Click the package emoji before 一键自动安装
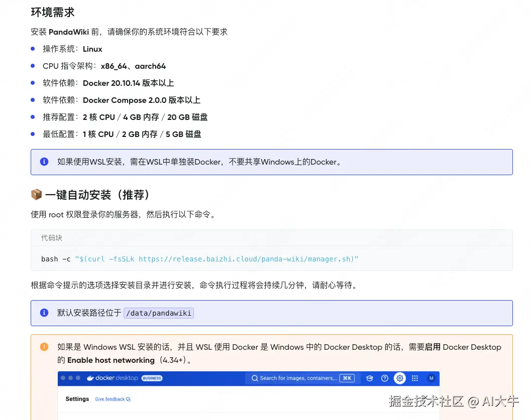The width and height of the screenshot is (531, 420). click(x=36, y=195)
